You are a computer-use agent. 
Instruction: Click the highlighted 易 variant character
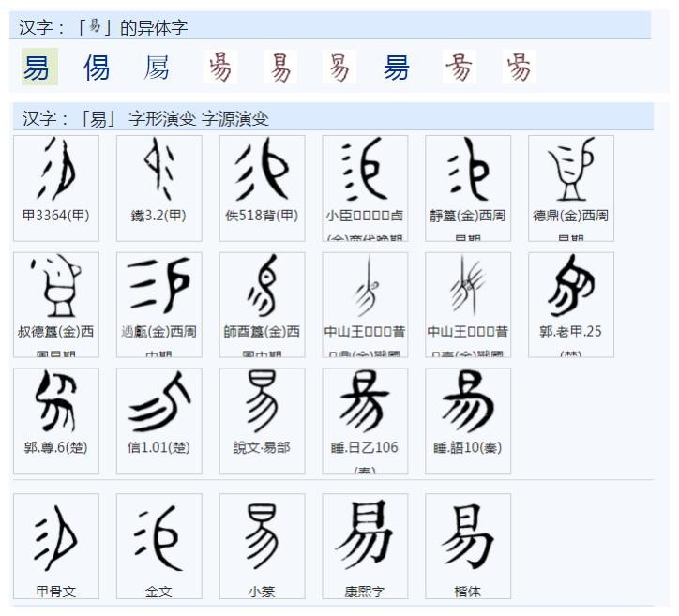click(38, 68)
